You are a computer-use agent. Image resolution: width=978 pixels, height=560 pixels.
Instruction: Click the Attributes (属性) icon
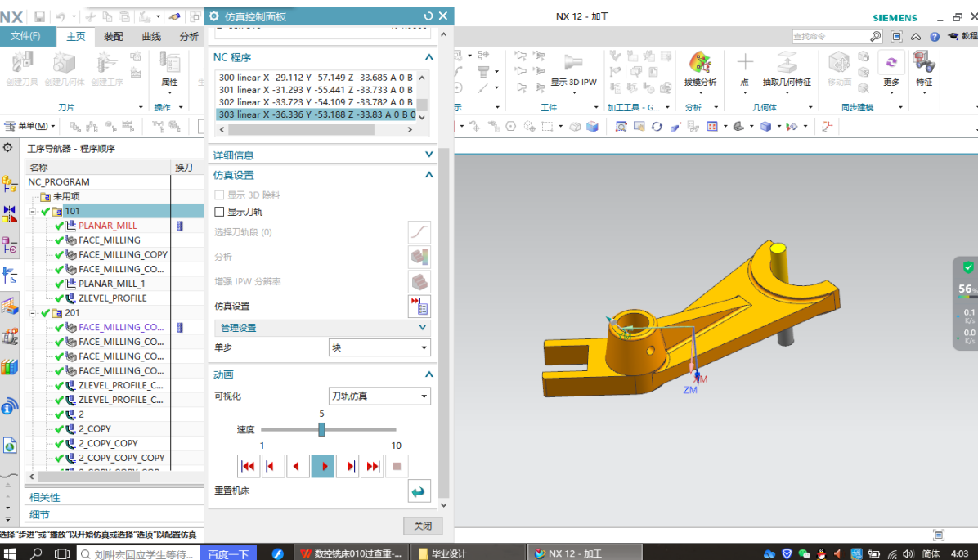[x=169, y=63]
